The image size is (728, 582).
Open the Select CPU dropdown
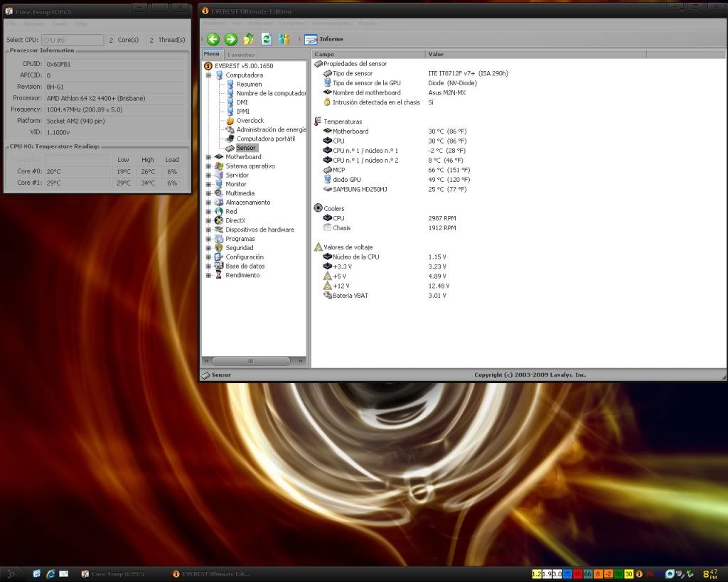point(73,40)
